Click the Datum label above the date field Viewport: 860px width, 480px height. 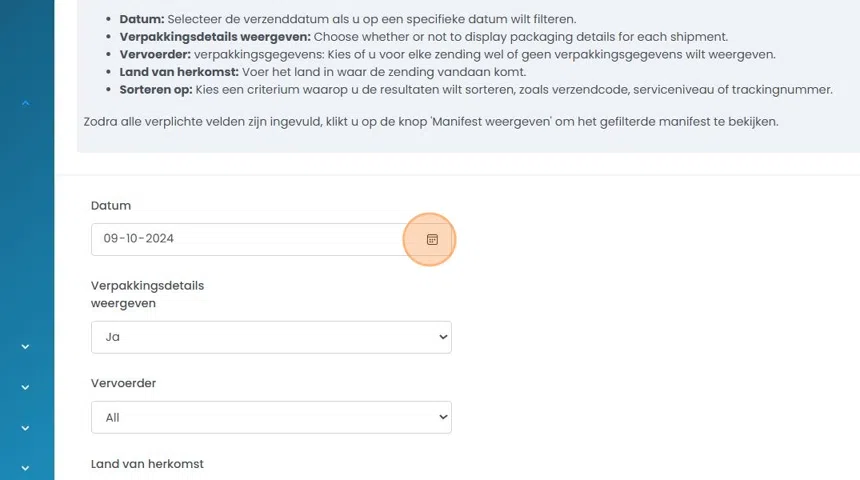point(111,206)
